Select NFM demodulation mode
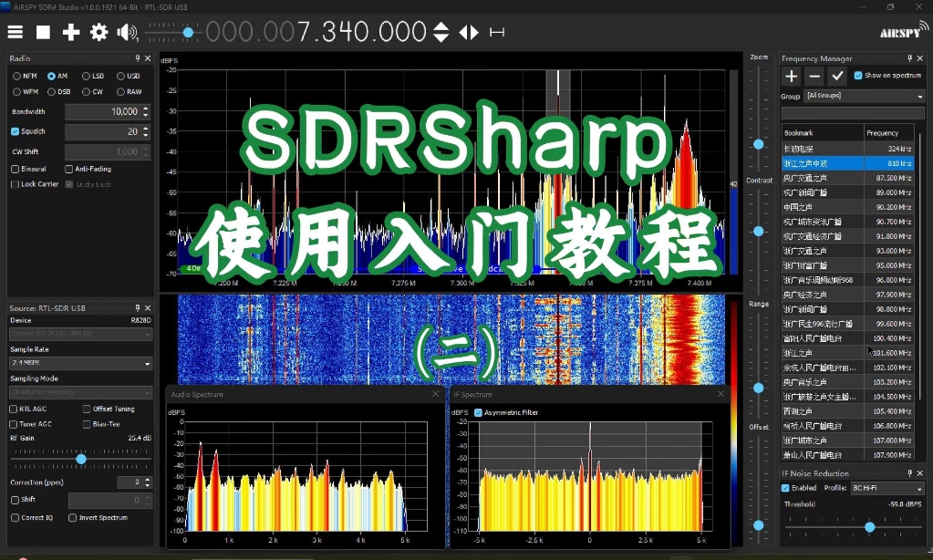Image resolution: width=933 pixels, height=560 pixels. [x=16, y=77]
